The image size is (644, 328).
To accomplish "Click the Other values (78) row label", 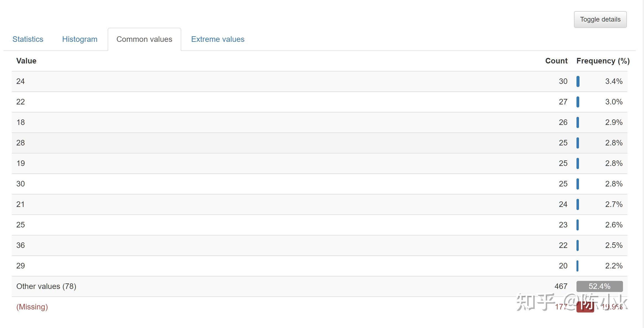I will 46,286.
